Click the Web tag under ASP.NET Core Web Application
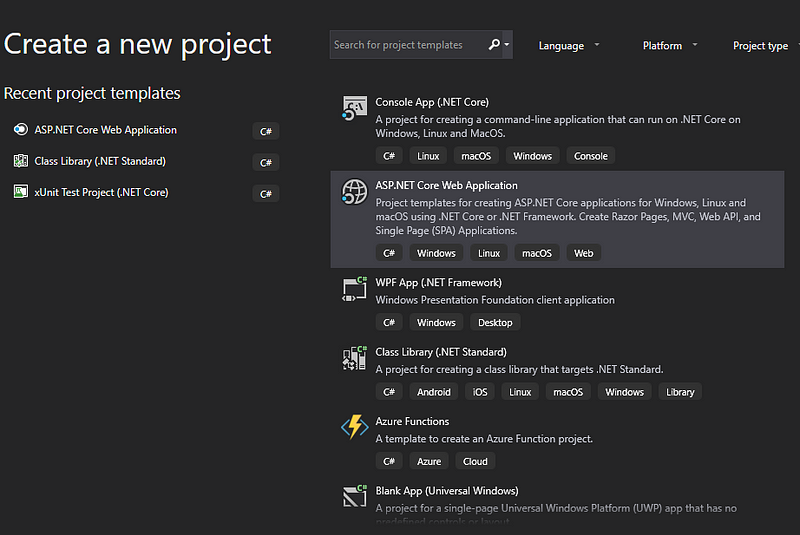 (584, 253)
